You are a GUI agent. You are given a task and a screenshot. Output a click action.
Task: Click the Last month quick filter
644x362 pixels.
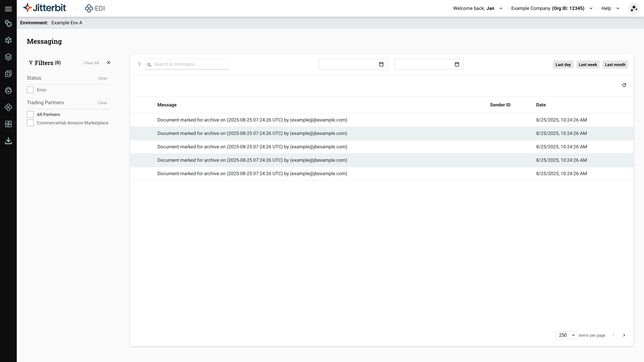[615, 65]
